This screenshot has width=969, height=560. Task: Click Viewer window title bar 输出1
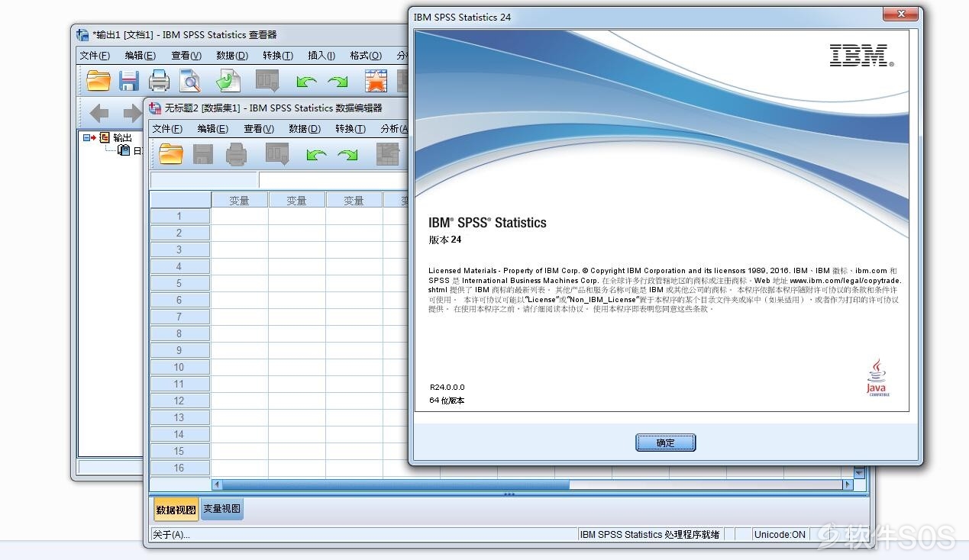point(185,34)
